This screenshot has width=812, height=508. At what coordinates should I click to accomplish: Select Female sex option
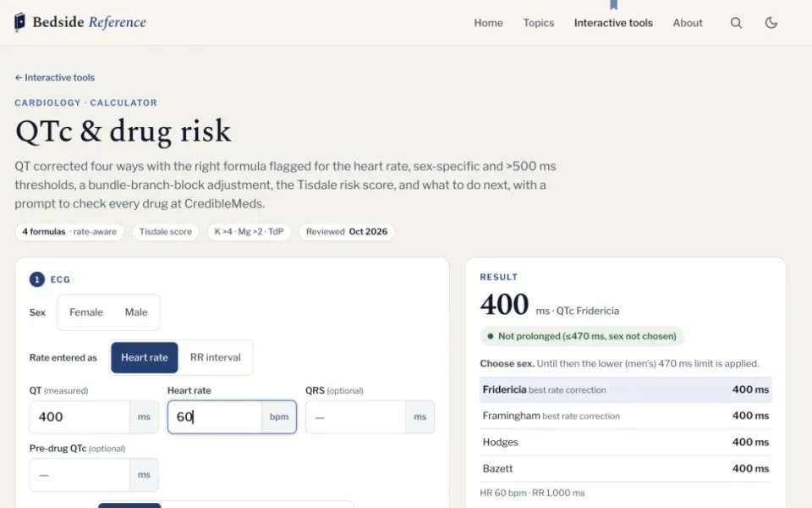86,312
